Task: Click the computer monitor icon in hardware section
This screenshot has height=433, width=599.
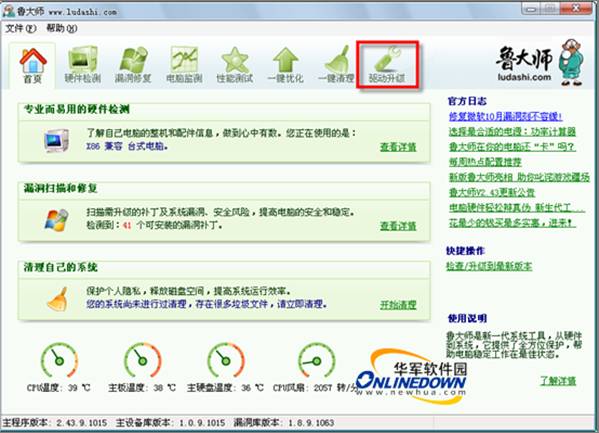Action: tap(57, 141)
